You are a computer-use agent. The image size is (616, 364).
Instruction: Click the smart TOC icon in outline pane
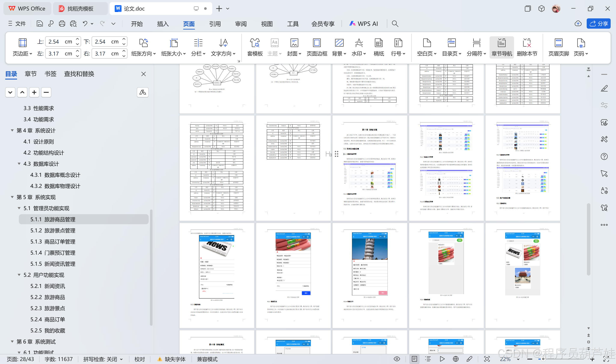pos(143,92)
